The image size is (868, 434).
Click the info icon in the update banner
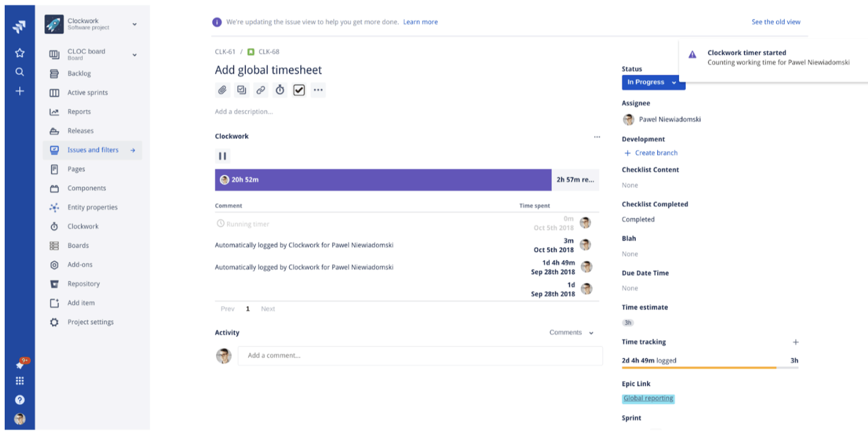click(x=217, y=22)
